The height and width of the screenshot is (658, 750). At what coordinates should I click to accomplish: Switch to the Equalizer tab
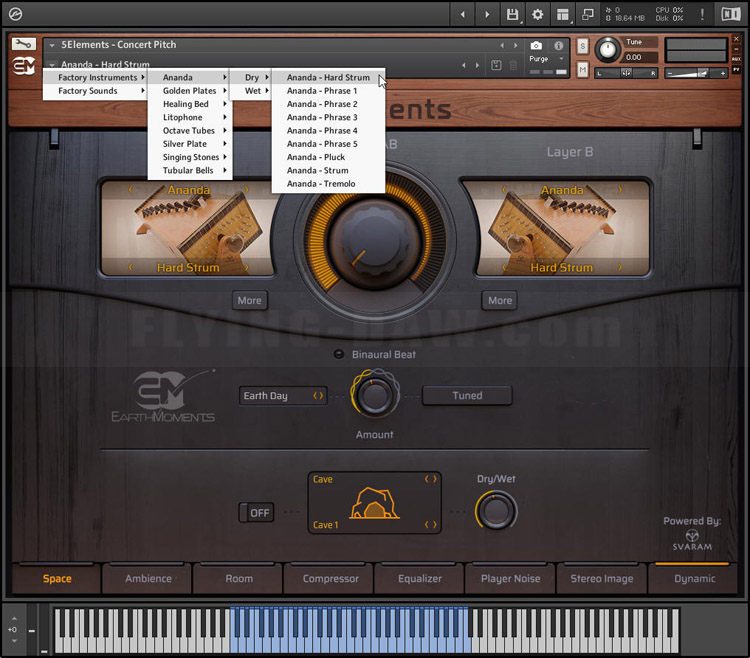click(420, 579)
